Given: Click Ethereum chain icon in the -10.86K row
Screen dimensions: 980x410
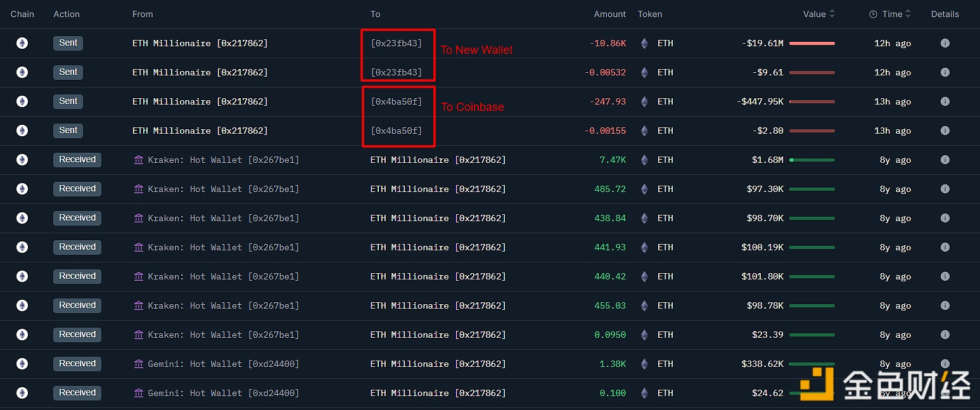Looking at the screenshot, I should (x=22, y=43).
